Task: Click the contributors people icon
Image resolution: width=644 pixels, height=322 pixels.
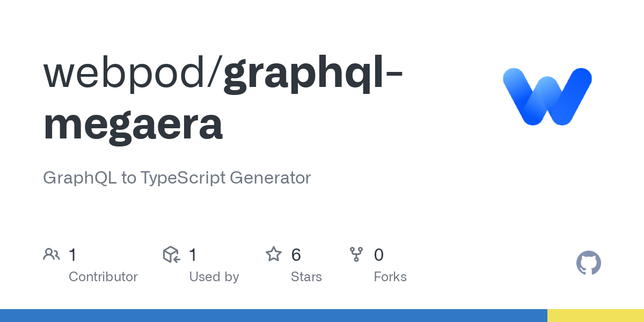Action: coord(52,254)
